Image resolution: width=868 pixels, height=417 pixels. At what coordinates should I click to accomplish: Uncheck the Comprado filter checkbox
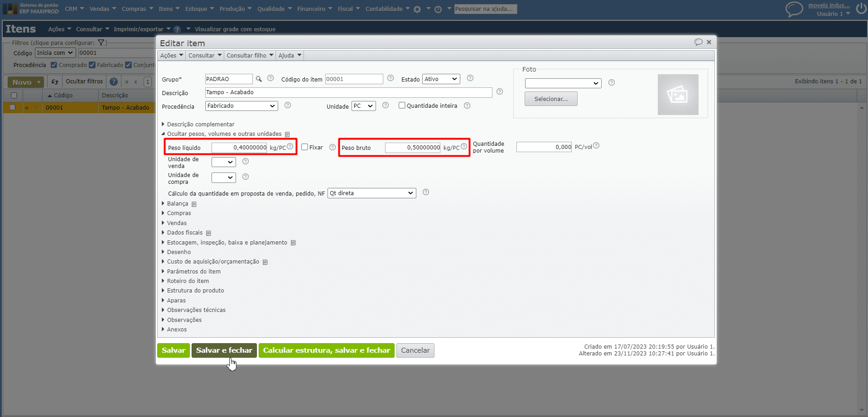pos(54,65)
